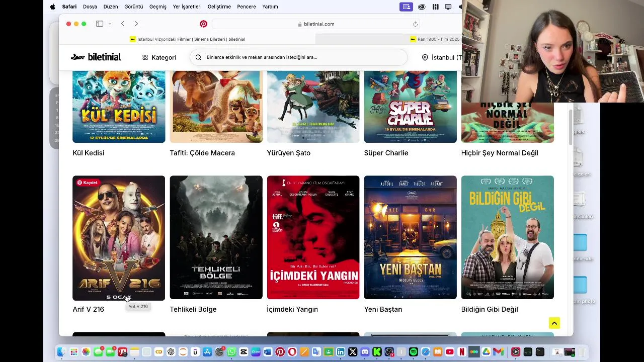Open Launchpad from the Dock
Image resolution: width=644 pixels, height=362 pixels.
pyautogui.click(x=74, y=352)
